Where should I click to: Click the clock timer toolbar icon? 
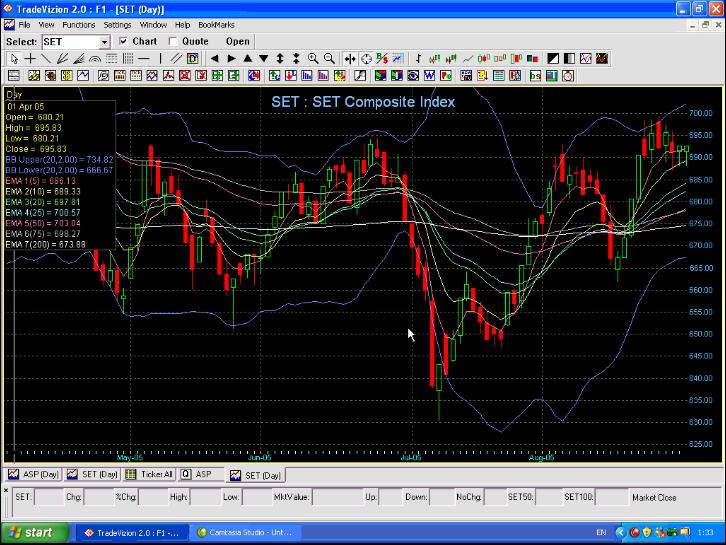(x=568, y=75)
